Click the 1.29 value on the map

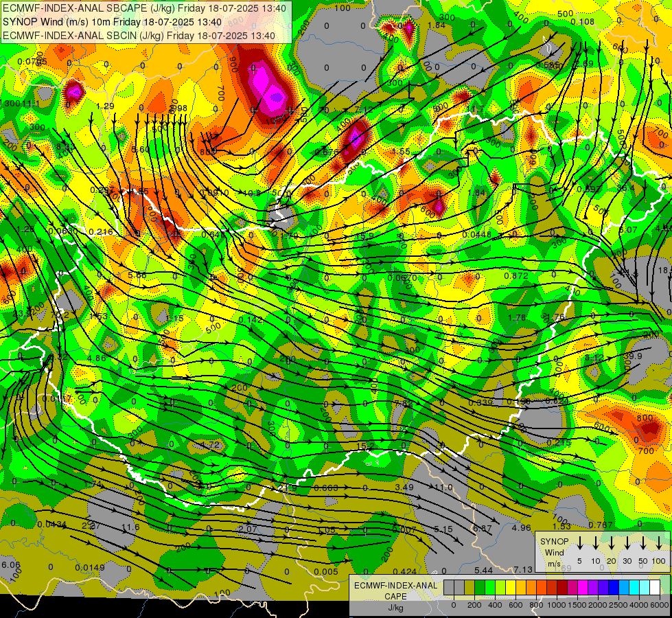click(106, 106)
